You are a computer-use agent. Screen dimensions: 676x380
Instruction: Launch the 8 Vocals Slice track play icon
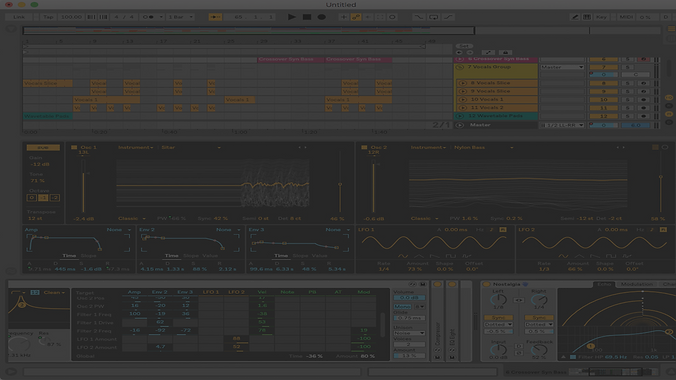click(463, 83)
